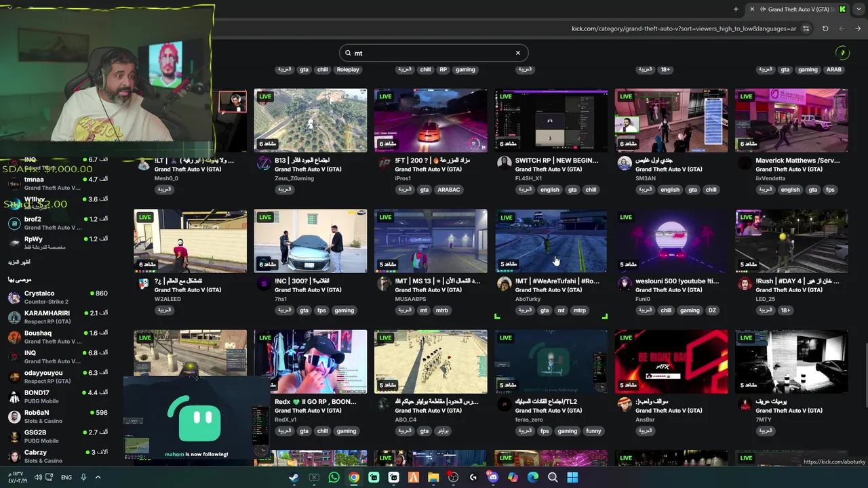Expand sidebar with أظهر المزيد
868x488 pixels.
pyautogui.click(x=19, y=262)
